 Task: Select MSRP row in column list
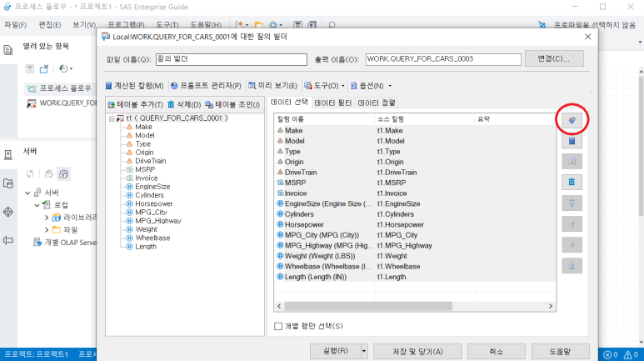point(415,183)
